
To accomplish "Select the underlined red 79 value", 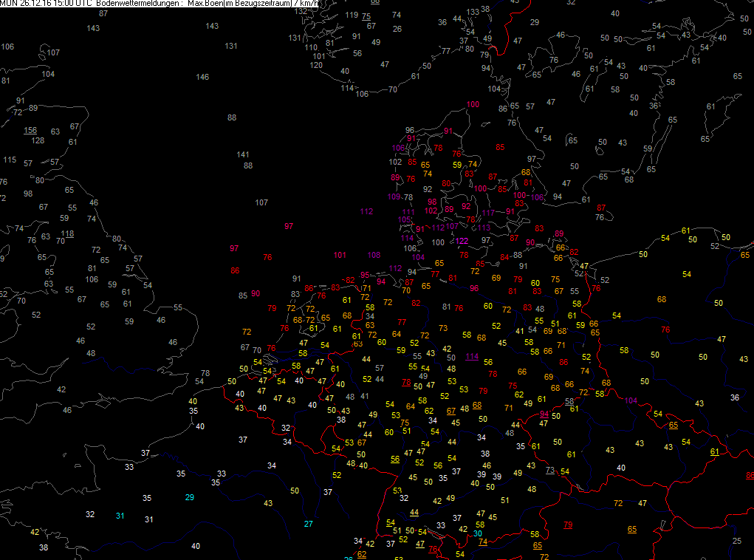I will [x=568, y=525].
